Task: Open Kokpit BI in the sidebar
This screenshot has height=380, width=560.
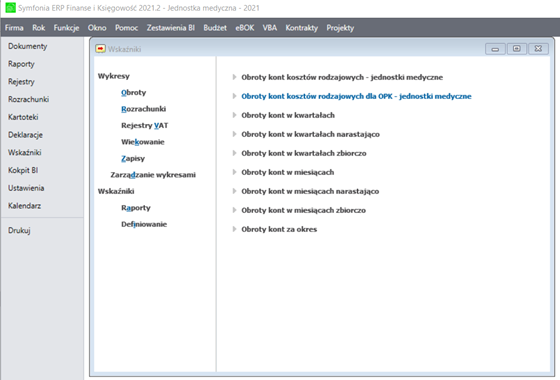Action: click(23, 170)
